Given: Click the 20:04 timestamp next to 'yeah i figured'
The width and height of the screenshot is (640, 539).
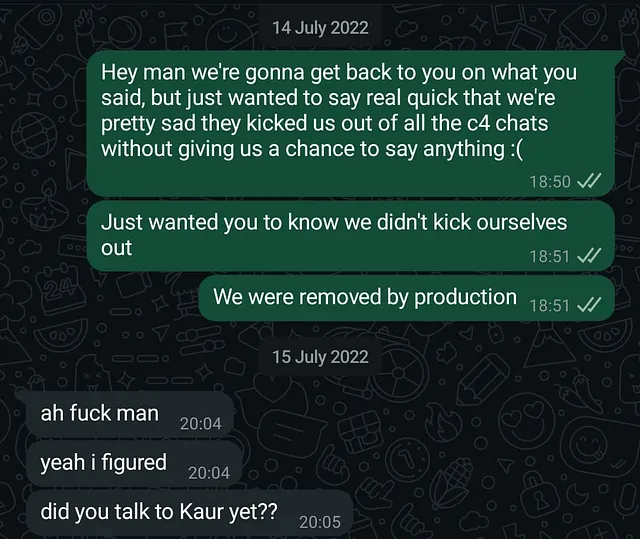Looking at the screenshot, I should pyautogui.click(x=208, y=472).
